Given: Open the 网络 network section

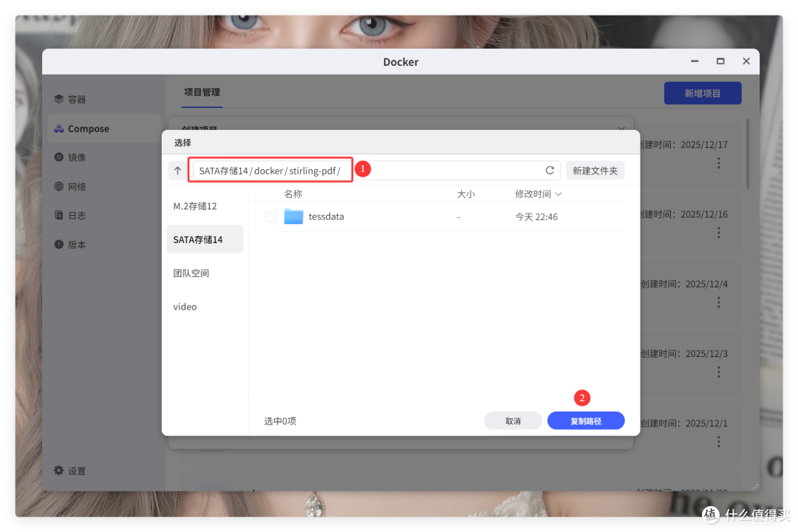Looking at the screenshot, I should [70, 186].
